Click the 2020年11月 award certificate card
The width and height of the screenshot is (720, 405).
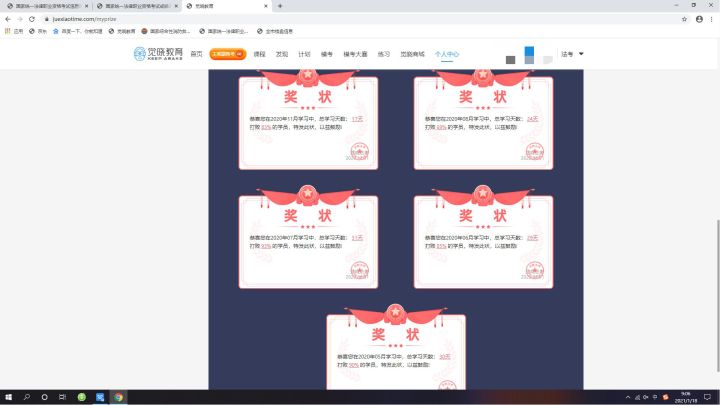pos(308,119)
